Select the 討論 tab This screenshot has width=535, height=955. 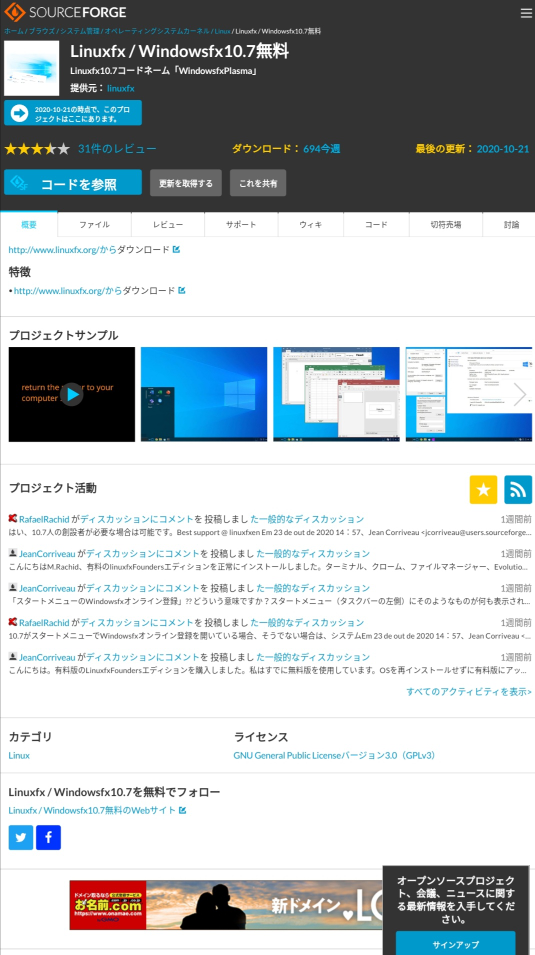point(511,224)
